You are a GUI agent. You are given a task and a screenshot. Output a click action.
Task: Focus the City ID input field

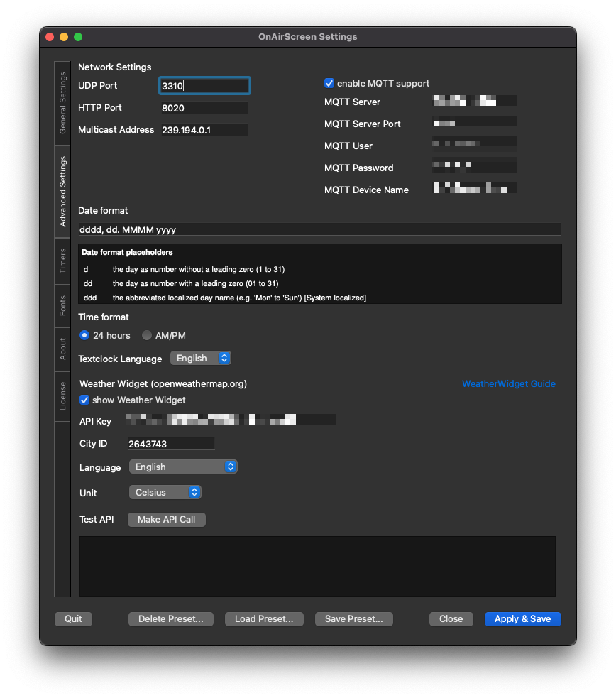click(170, 444)
